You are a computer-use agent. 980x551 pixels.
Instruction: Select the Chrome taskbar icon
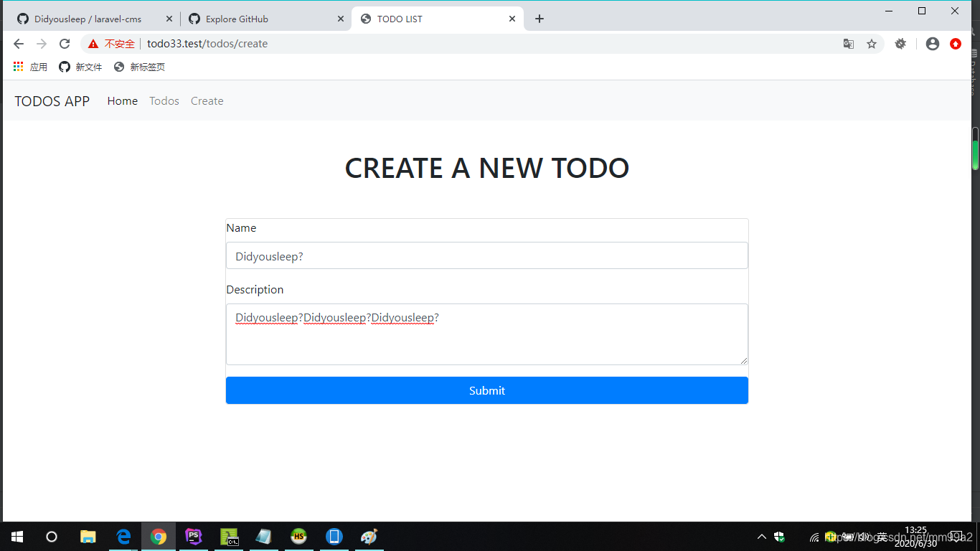(x=159, y=537)
